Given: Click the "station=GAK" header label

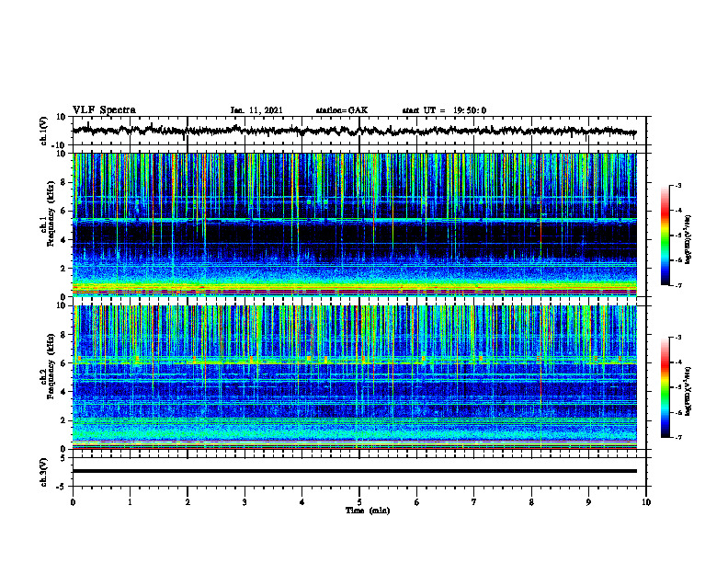Looking at the screenshot, I should (342, 110).
